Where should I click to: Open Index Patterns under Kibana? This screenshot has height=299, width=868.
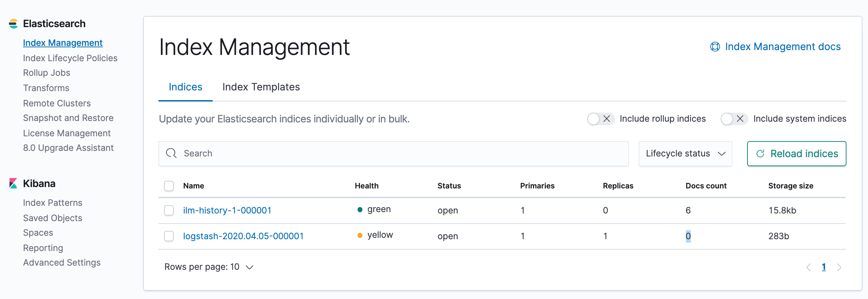tap(52, 203)
